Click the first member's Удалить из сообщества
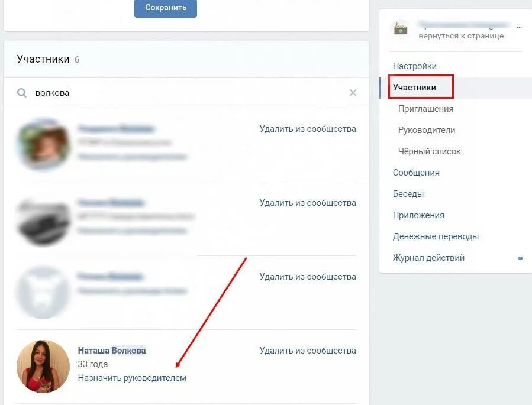 [308, 129]
